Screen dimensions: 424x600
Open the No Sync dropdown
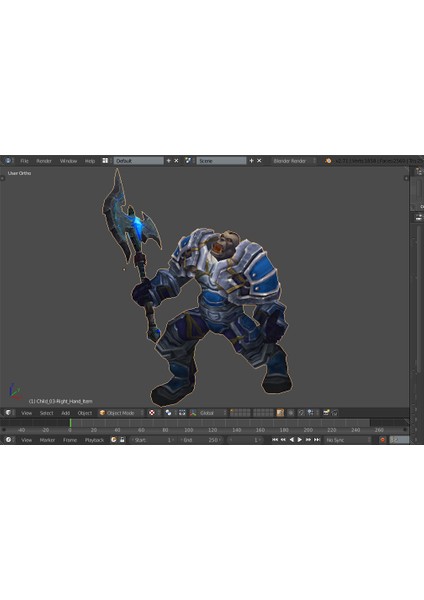[x=348, y=440]
